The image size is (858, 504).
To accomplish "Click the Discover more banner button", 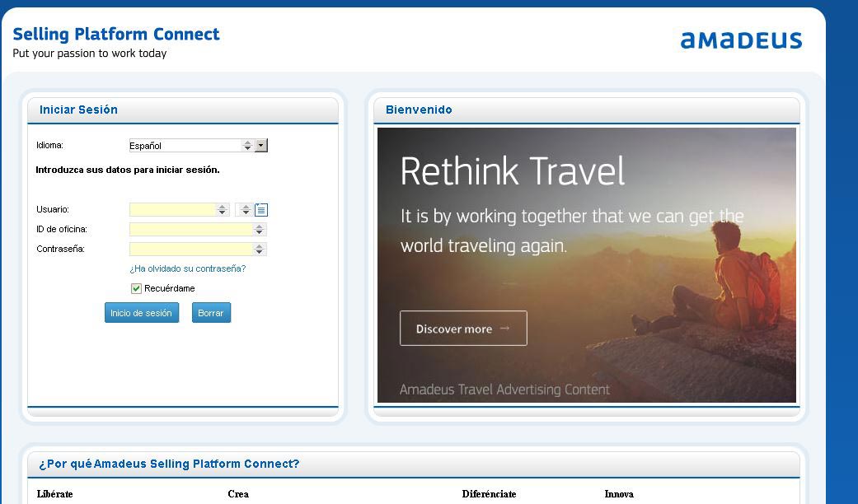I will pyautogui.click(x=463, y=329).
